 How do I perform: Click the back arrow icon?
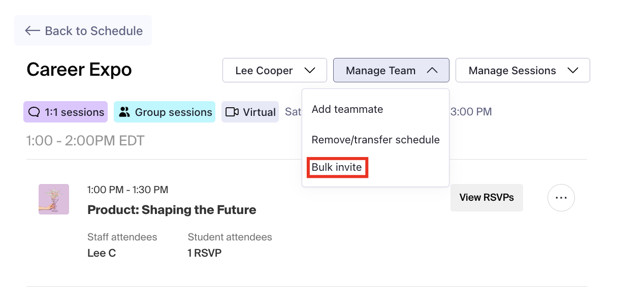click(x=33, y=30)
